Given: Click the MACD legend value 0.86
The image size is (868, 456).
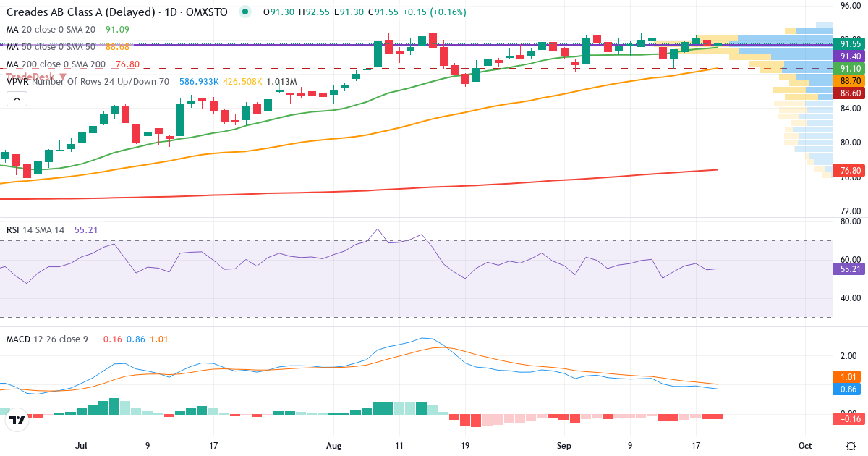Looking at the screenshot, I should tap(136, 339).
